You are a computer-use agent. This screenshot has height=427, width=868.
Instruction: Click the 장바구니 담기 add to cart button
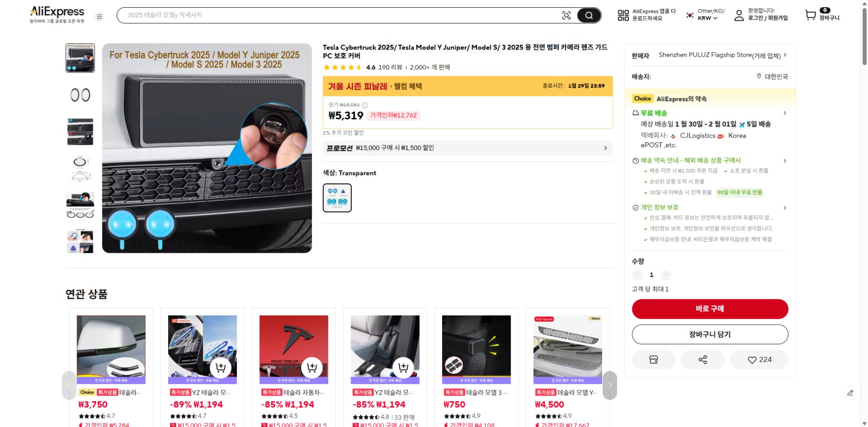[710, 334]
